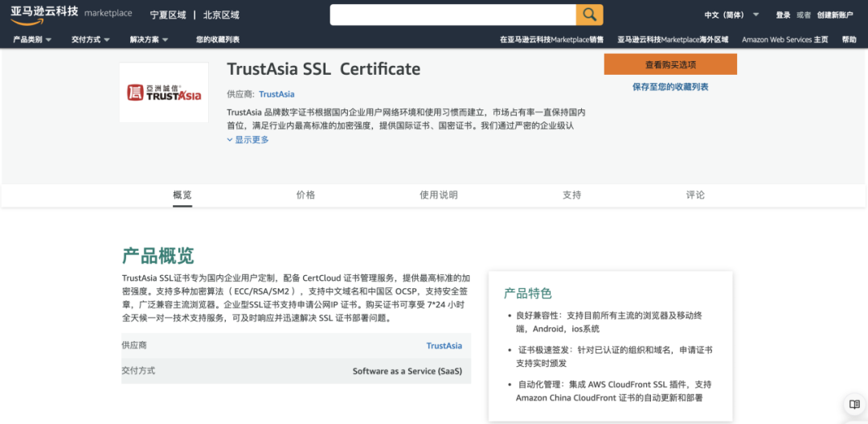The width and height of the screenshot is (868, 424).
Task: Click the 查看购买选项 orange button
Action: tap(670, 64)
